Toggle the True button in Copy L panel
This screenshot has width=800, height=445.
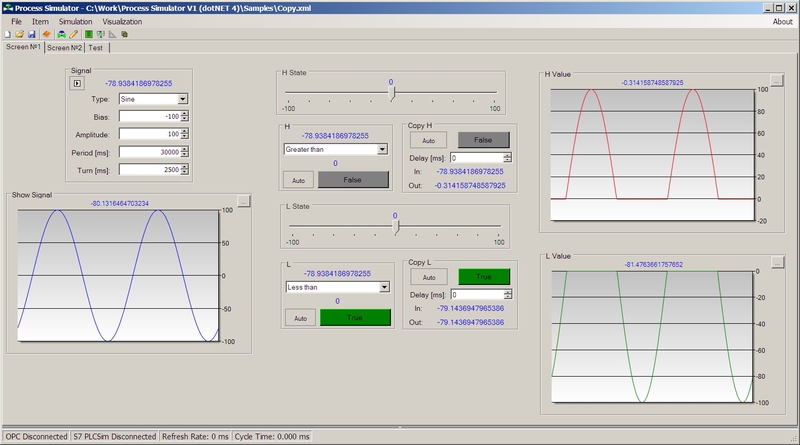(484, 276)
